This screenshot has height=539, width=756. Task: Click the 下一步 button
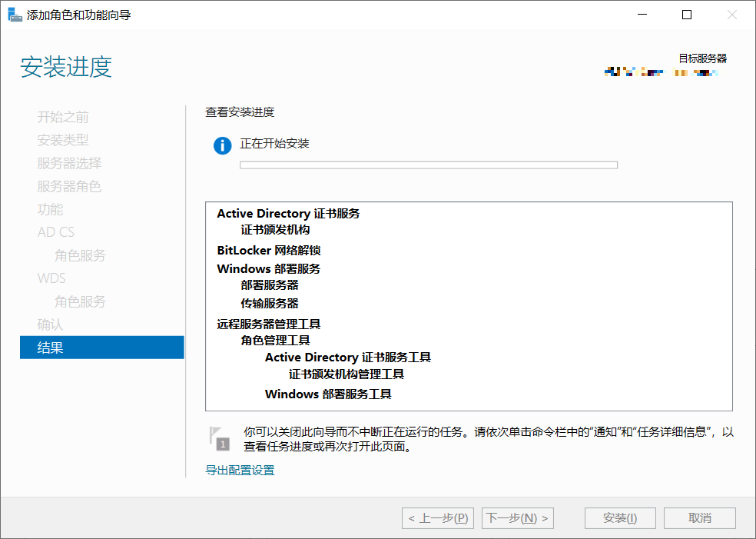517,517
